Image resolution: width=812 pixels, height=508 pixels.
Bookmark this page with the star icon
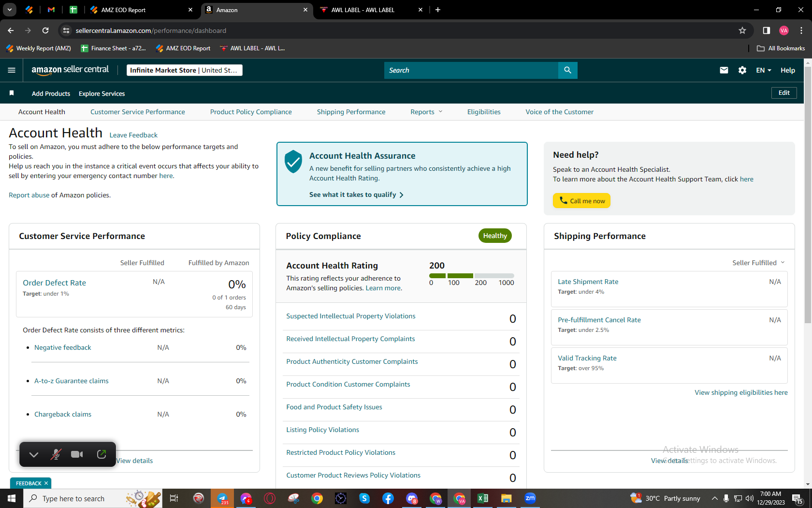pyautogui.click(x=742, y=30)
